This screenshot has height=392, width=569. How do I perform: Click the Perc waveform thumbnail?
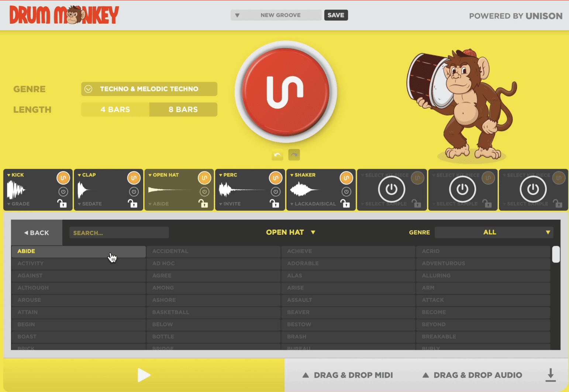click(x=242, y=190)
